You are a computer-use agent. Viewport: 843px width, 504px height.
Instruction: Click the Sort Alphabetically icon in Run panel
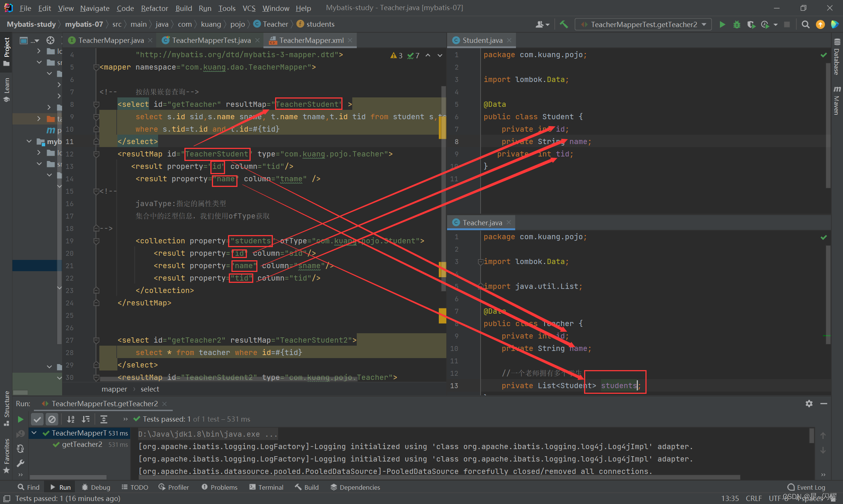click(71, 419)
